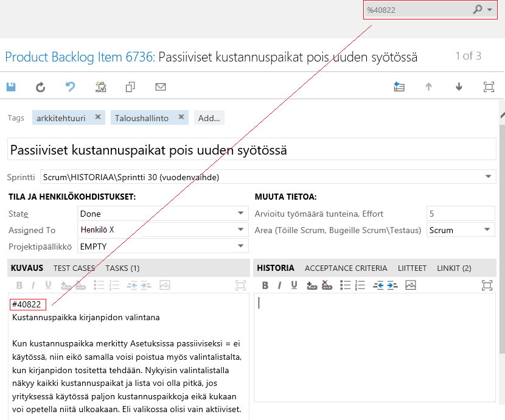Open search options dropdown arrow

(490, 10)
